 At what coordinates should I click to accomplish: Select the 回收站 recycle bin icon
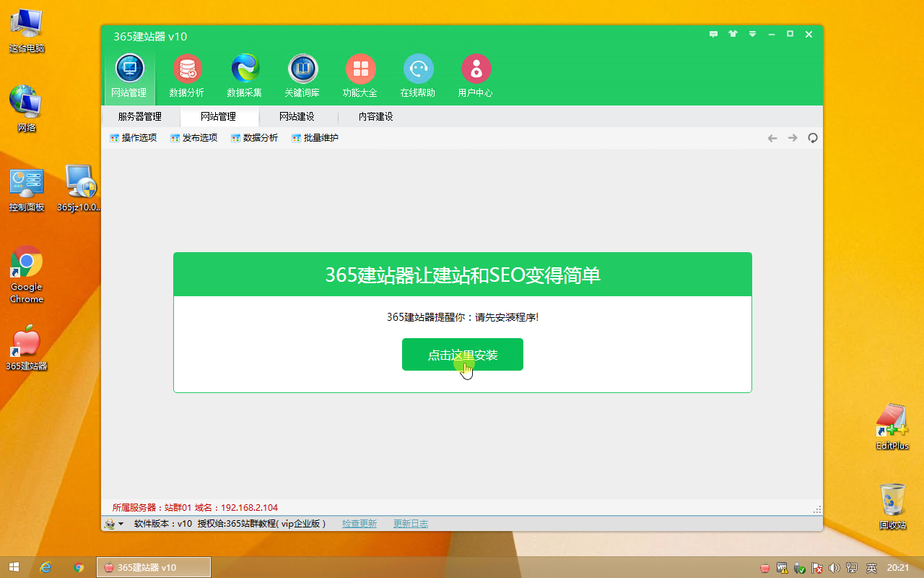893,506
